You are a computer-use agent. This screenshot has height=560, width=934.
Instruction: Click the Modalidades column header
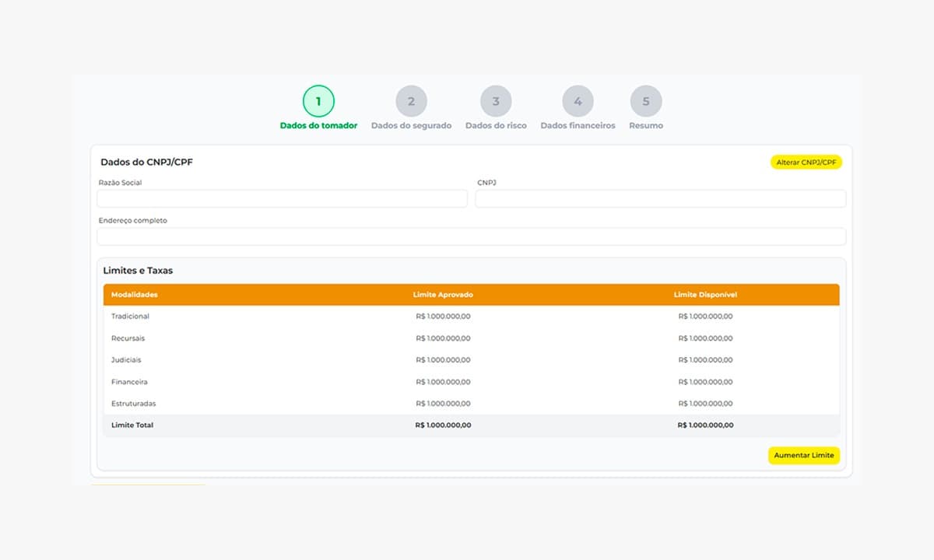[135, 295]
